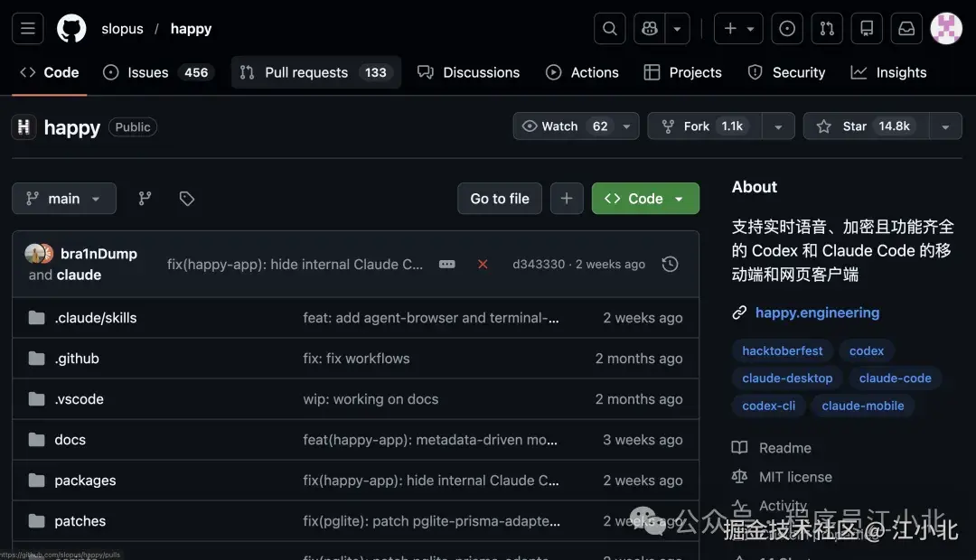
Task: Expand the Fork options dropdown
Action: [778, 126]
